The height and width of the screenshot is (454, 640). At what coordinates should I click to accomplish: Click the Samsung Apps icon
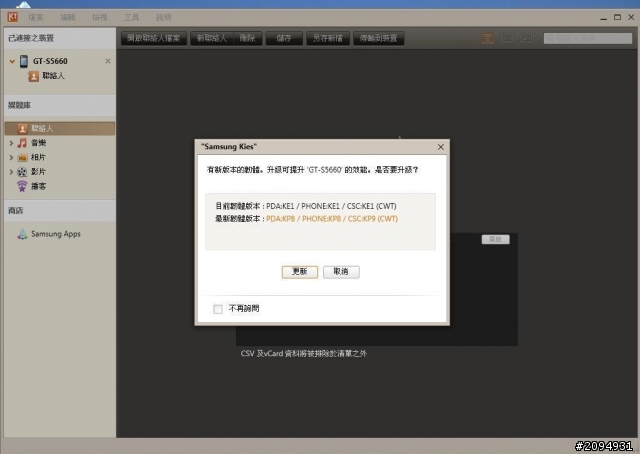click(22, 234)
